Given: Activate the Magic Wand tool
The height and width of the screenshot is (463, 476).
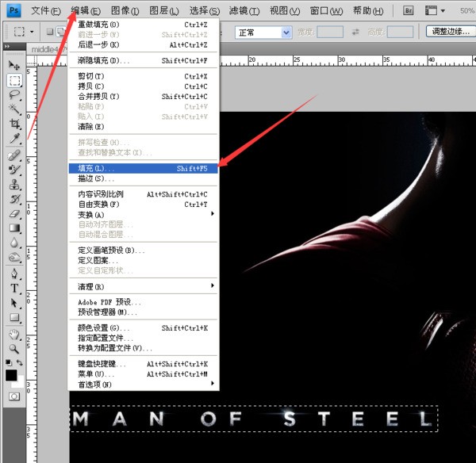Looking at the screenshot, I should (14, 109).
